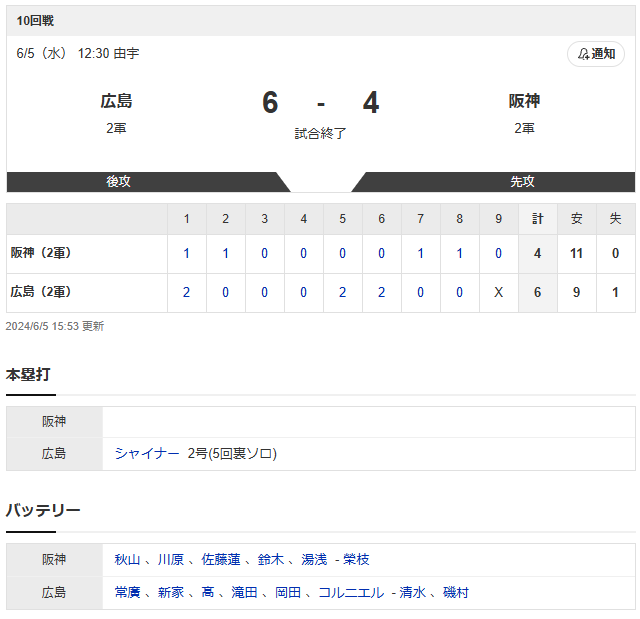Open 広島 8th inning score link
Viewport: 640px width, 619px height.
point(459,293)
